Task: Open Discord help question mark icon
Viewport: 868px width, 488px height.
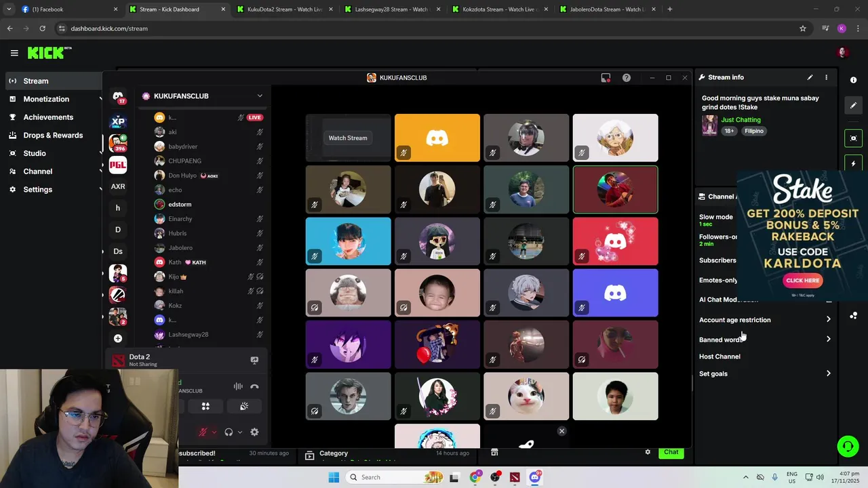Action: click(627, 78)
